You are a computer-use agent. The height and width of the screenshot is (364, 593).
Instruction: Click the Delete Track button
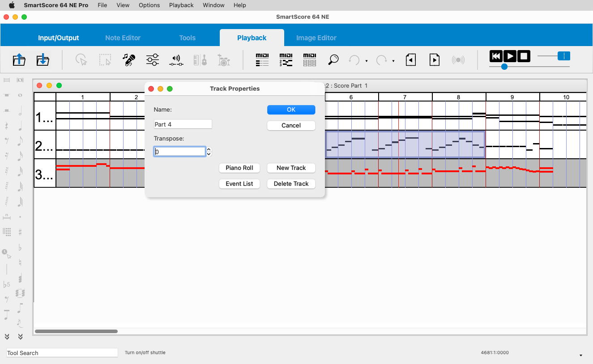[291, 184]
